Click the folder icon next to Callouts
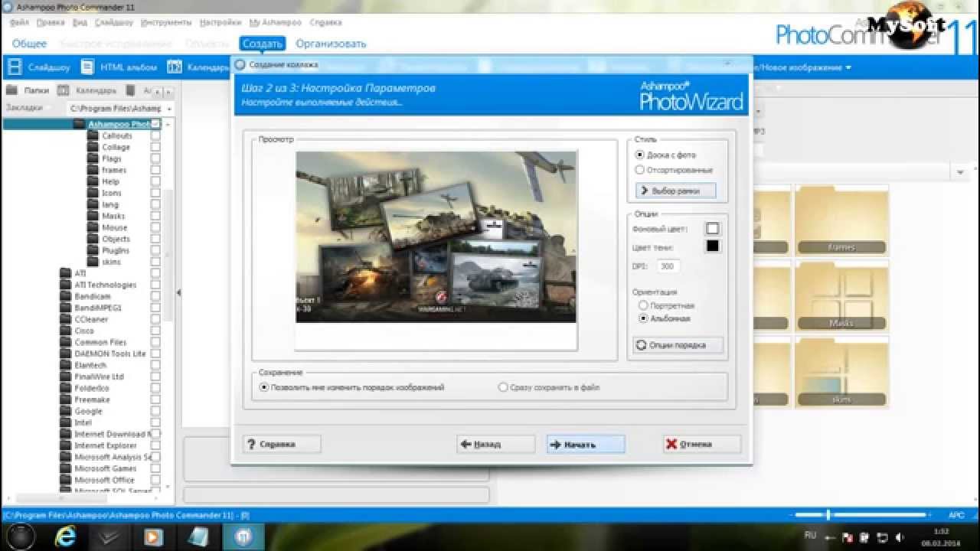The image size is (980, 551). (x=93, y=135)
